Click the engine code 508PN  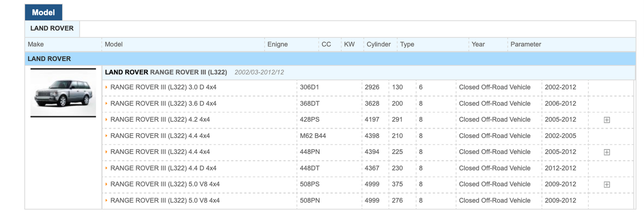(x=310, y=200)
